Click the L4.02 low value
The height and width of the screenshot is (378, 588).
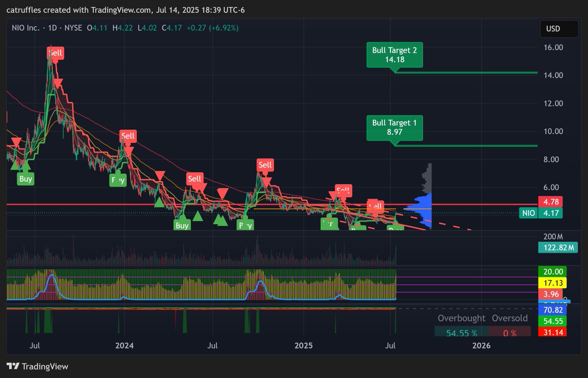point(147,28)
